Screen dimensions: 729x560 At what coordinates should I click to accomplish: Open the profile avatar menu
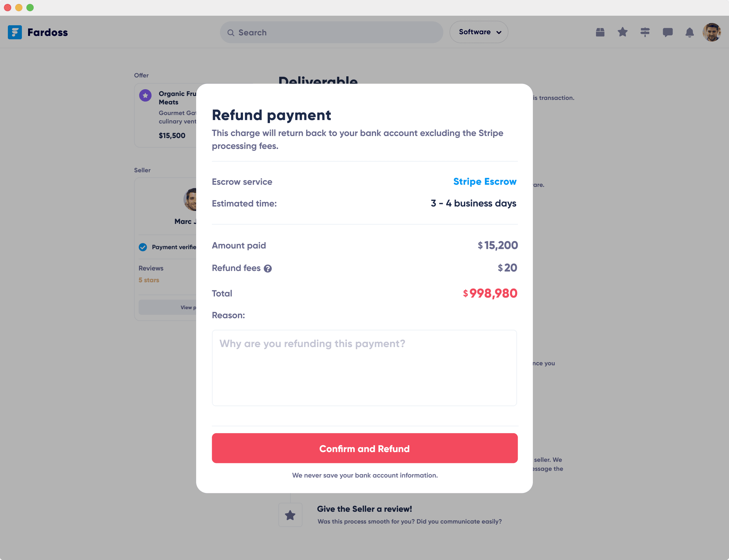[712, 32]
